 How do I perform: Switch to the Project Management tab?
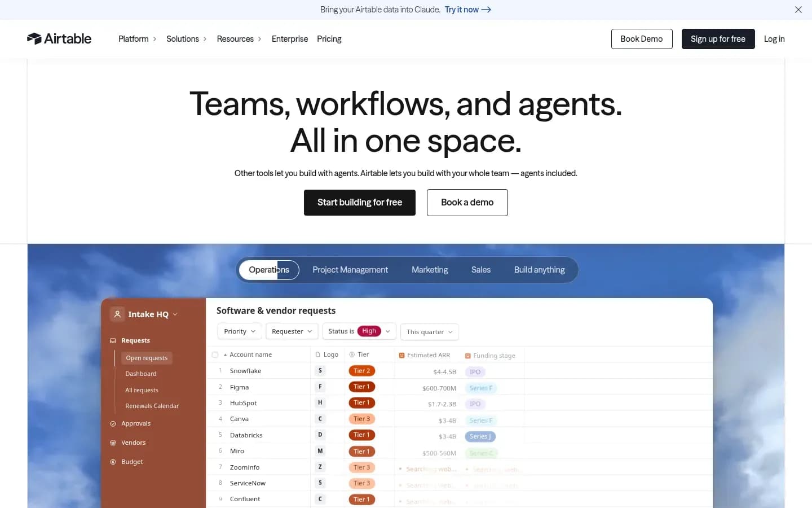click(350, 270)
